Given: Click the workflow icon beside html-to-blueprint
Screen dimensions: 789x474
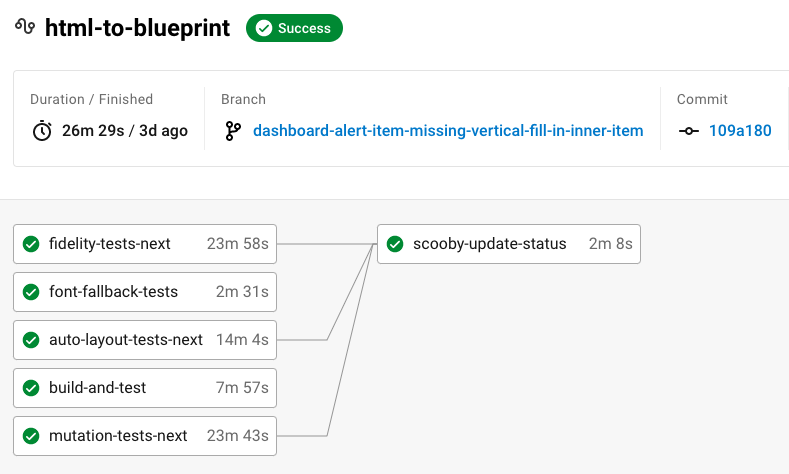Looking at the screenshot, I should (x=25, y=28).
